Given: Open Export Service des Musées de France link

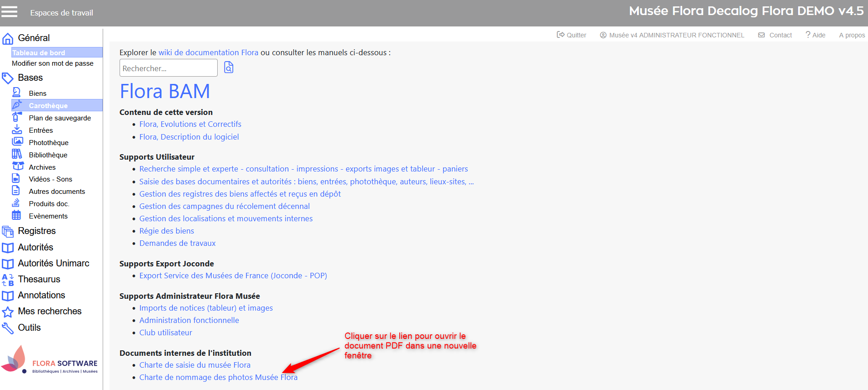Looking at the screenshot, I should click(x=233, y=276).
